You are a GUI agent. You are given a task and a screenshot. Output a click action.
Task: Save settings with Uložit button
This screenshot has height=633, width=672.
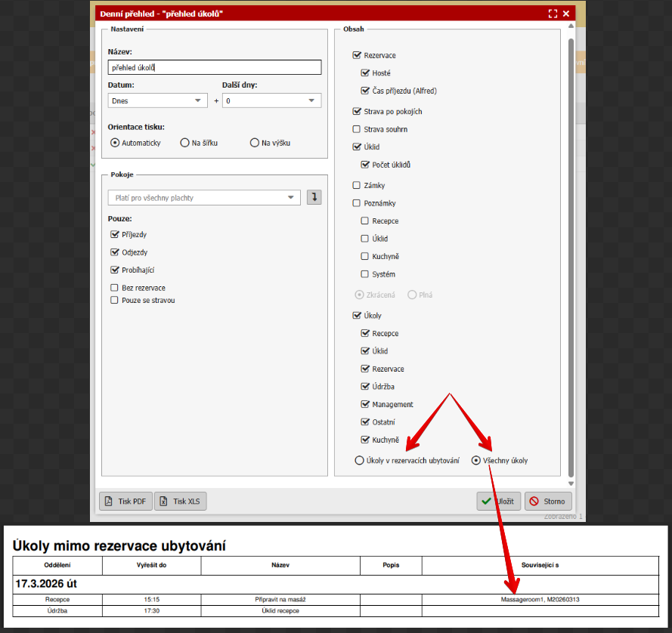(x=498, y=501)
